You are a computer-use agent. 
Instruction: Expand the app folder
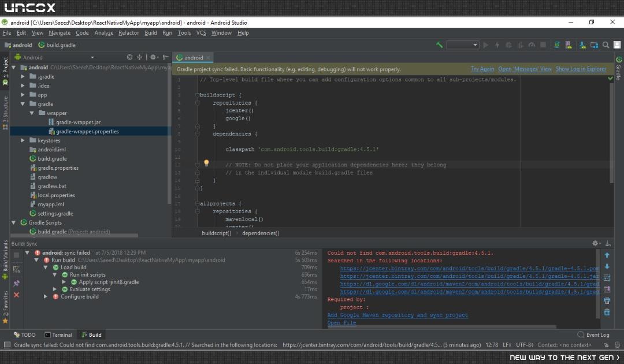click(x=23, y=95)
